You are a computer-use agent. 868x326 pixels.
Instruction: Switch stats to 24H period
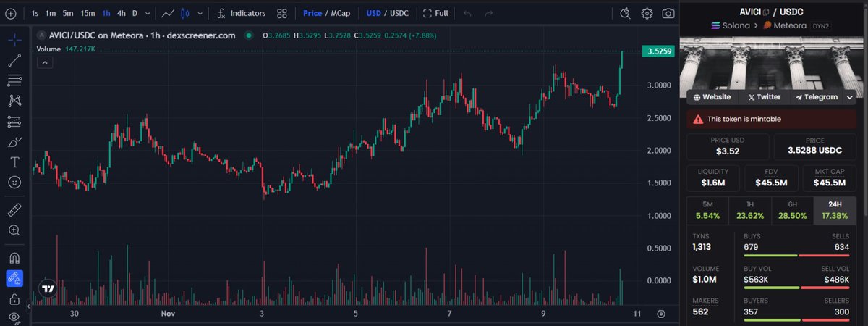pos(835,210)
